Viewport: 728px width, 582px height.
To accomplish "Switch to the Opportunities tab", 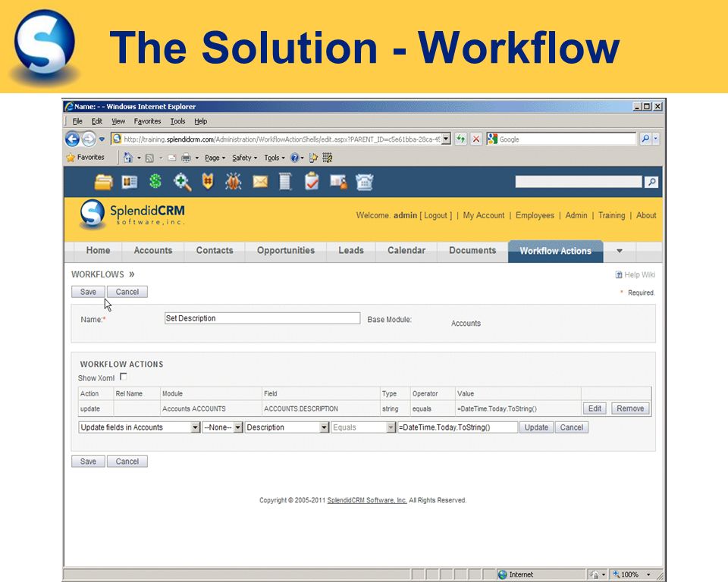I will 286,251.
